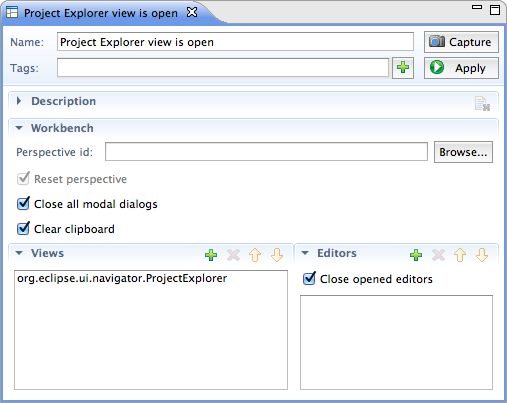
Task: Click the green plus icon beside Tags
Action: click(x=403, y=68)
